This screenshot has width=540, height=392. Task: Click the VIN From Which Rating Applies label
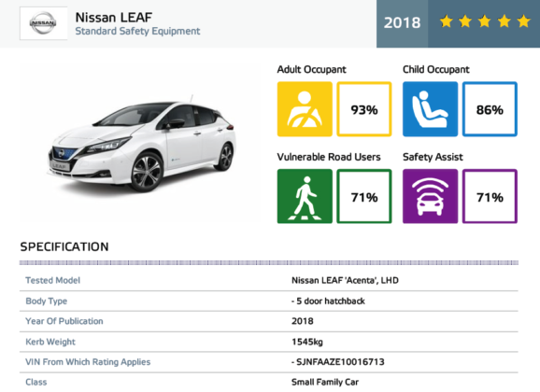(x=88, y=362)
